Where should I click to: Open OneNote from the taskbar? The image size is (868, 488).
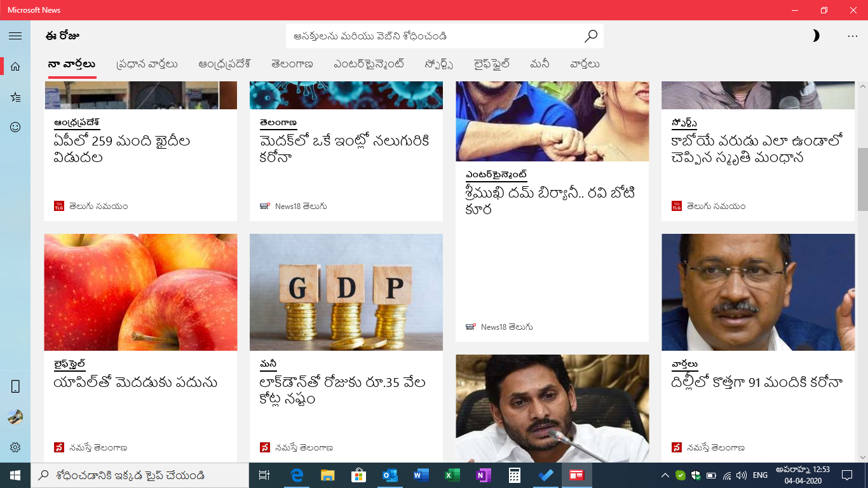[483, 475]
